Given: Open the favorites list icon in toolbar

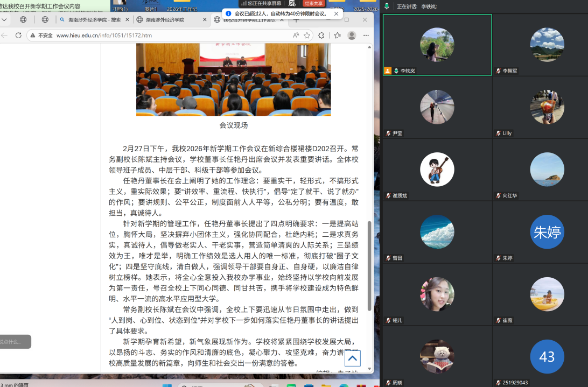Looking at the screenshot, I should click(337, 36).
